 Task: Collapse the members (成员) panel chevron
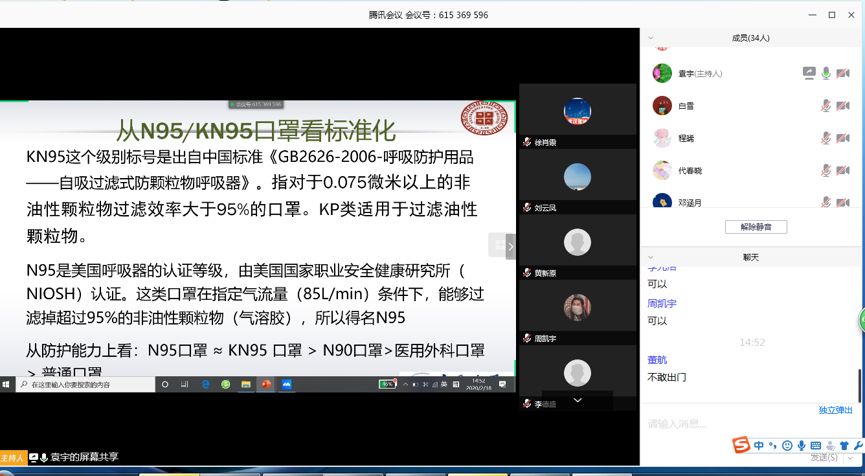651,38
